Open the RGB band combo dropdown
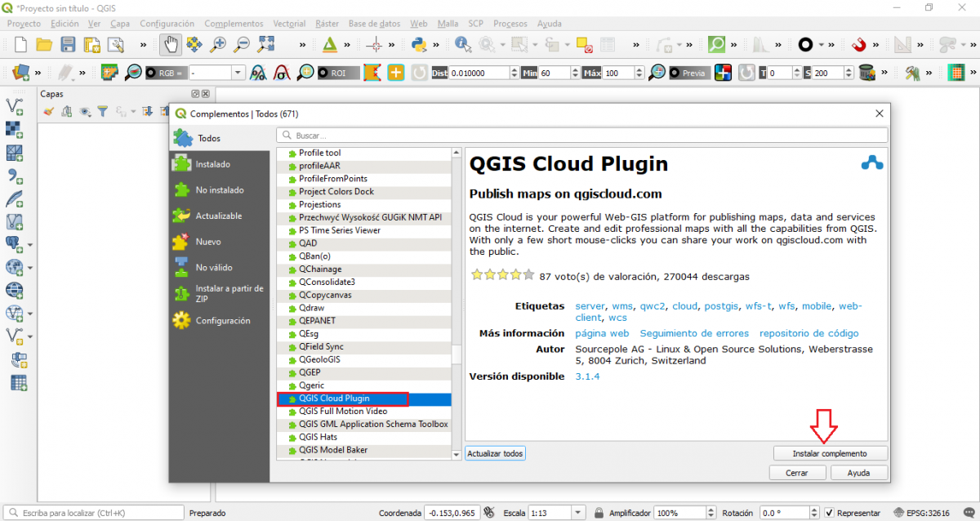980x521 pixels. (238, 72)
